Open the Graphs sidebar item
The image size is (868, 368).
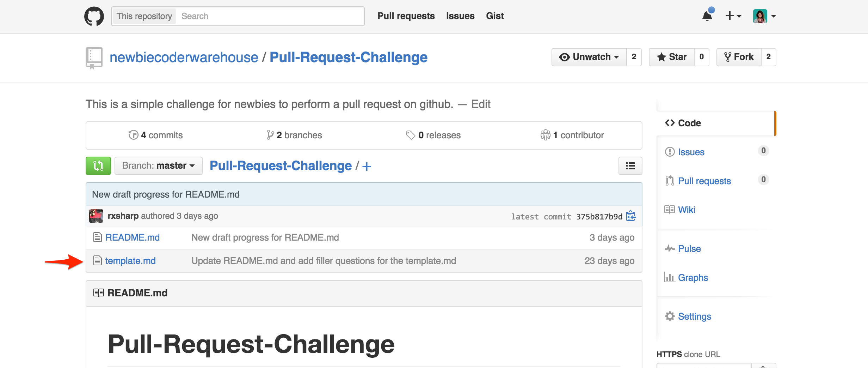(x=693, y=278)
